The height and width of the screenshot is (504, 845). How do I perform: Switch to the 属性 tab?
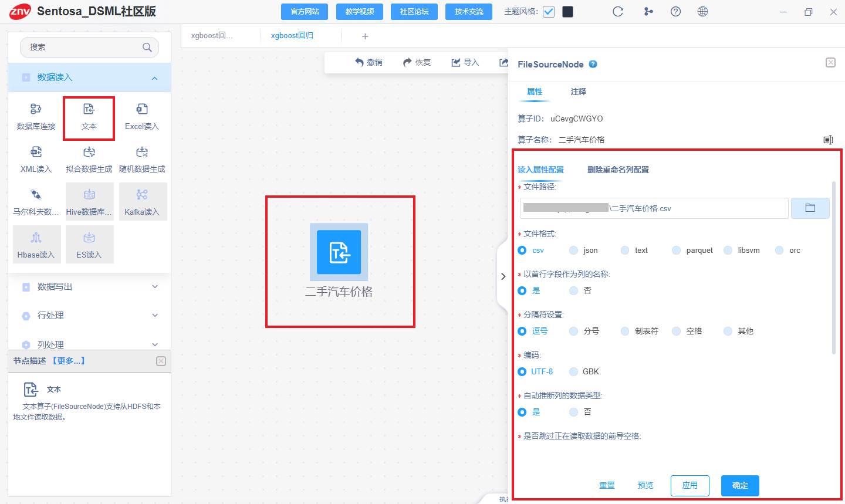(535, 92)
